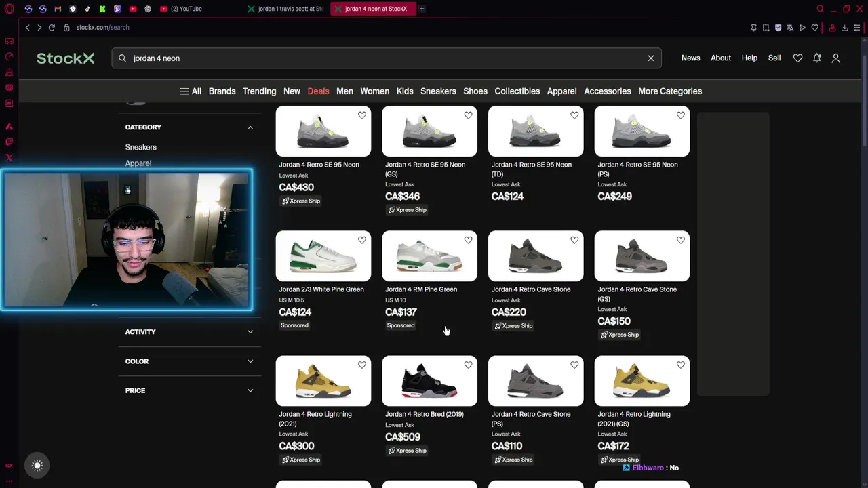Image resolution: width=868 pixels, height=488 pixels.
Task: Favorite Jordan 4 Retro SE 95 Neon
Action: [x=362, y=115]
